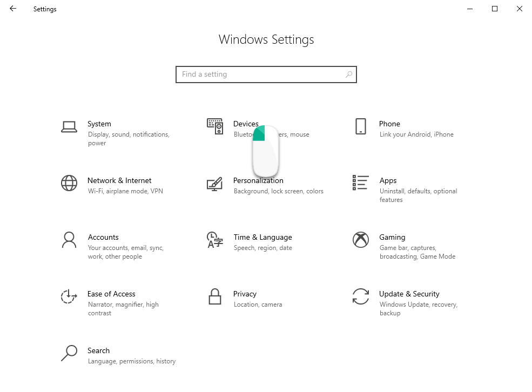Click the Gaming Xbox icon
The width and height of the screenshot is (532, 392).
[361, 240]
